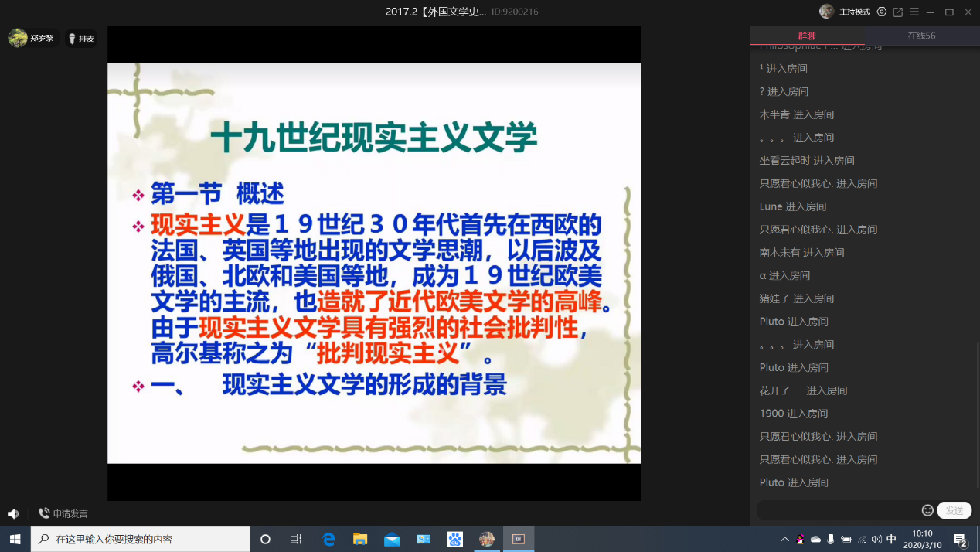Toggle the 中 input method indicator
The height and width of the screenshot is (552, 980).
[x=891, y=539]
